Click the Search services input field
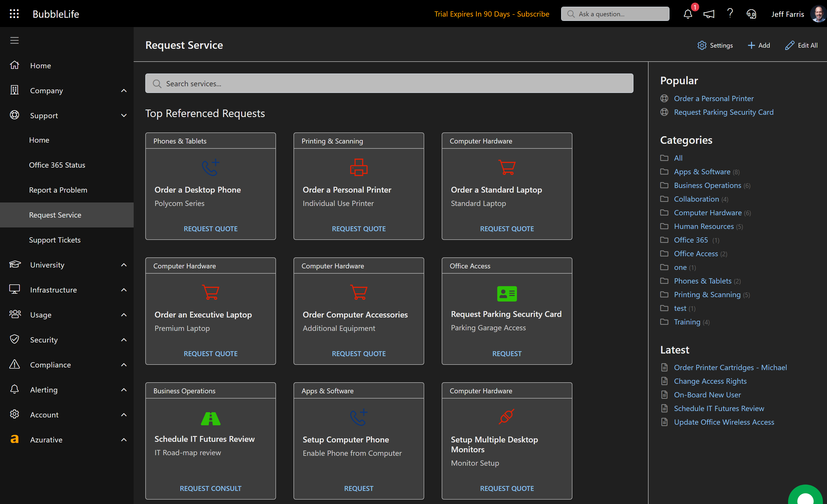Image resolution: width=827 pixels, height=504 pixels. tap(389, 83)
